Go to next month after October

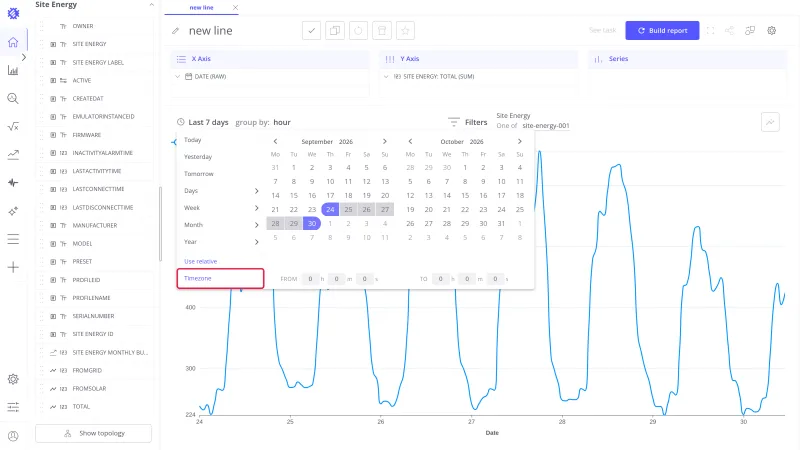pyautogui.click(x=519, y=141)
